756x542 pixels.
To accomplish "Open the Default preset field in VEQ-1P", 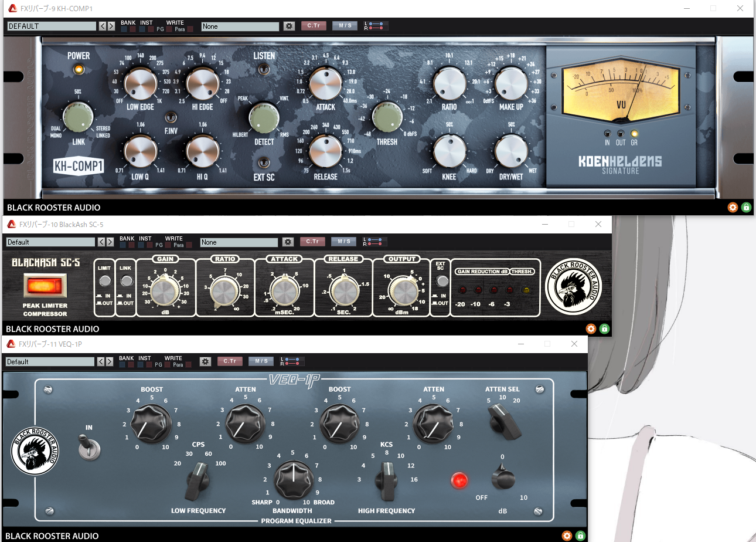I will click(51, 361).
